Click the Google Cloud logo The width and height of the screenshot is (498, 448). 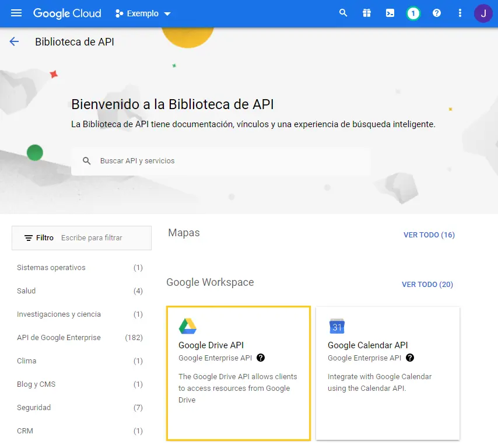pyautogui.click(x=67, y=13)
